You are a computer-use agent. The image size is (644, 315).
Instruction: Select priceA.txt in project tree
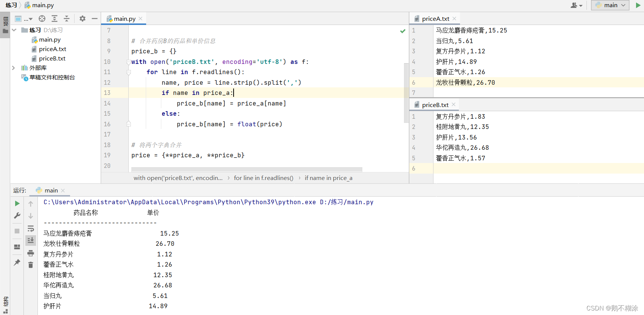click(49, 49)
